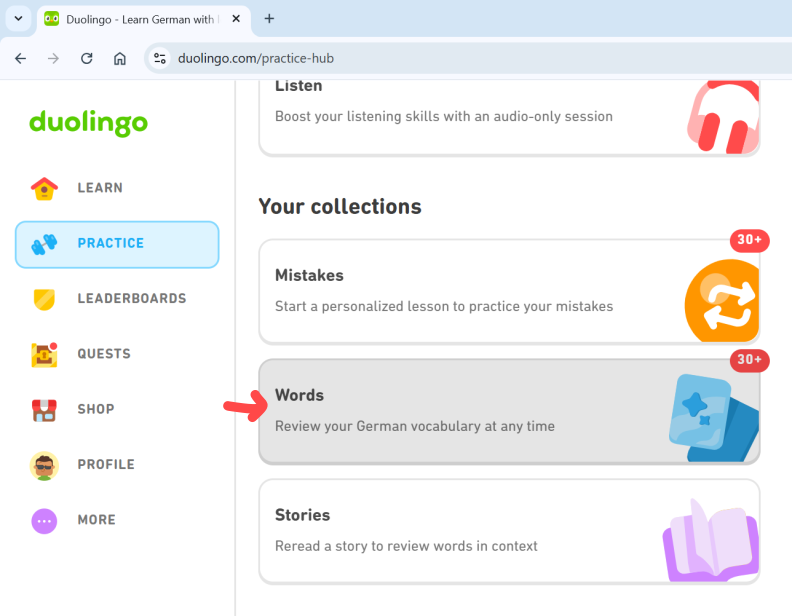Click the Your collections heading
This screenshot has width=792, height=616.
(340, 207)
